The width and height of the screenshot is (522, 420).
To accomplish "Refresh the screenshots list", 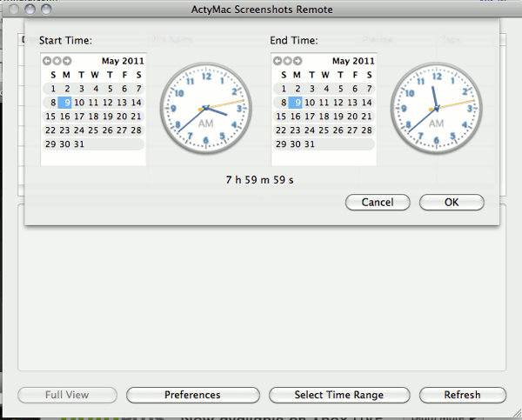I will tap(463, 395).
